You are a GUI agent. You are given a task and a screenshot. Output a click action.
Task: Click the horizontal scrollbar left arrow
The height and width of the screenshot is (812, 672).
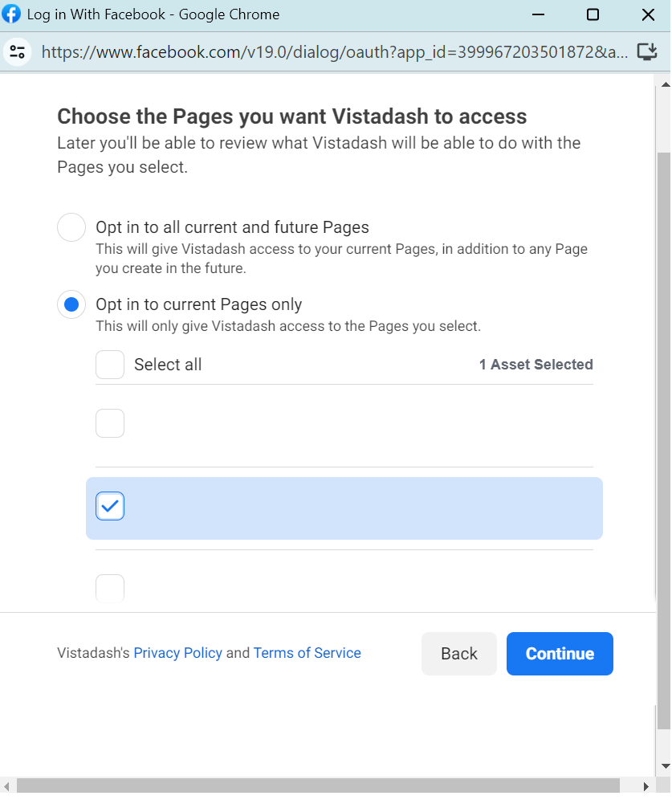coord(6,786)
